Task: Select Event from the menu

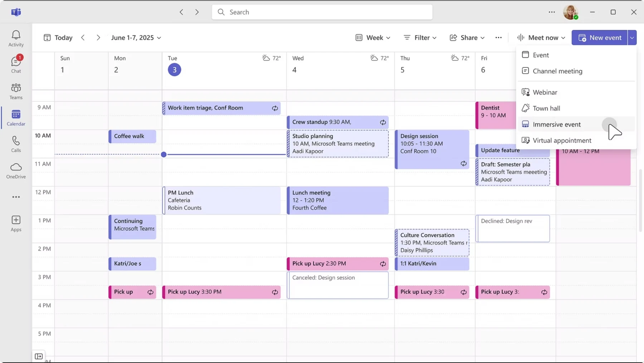Action: pyautogui.click(x=576, y=55)
